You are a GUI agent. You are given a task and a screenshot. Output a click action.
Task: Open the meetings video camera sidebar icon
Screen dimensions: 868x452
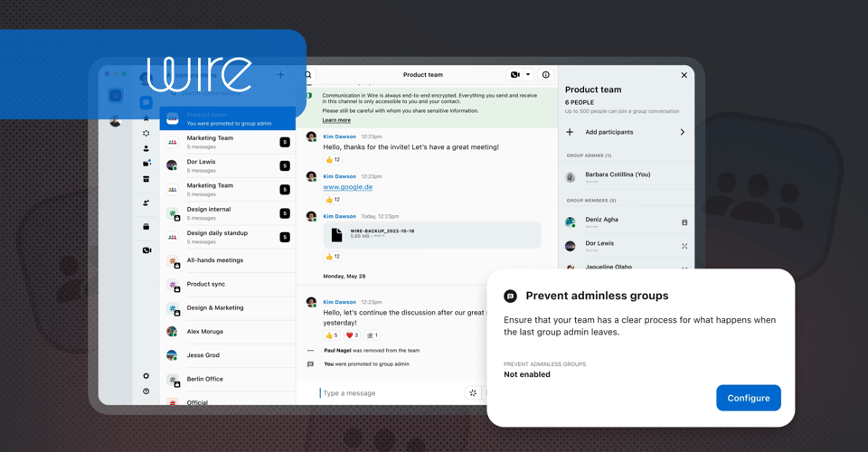(146, 250)
